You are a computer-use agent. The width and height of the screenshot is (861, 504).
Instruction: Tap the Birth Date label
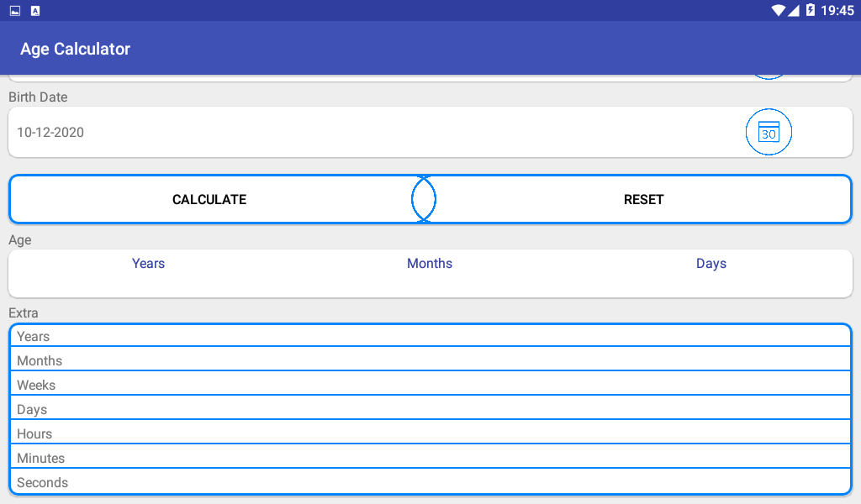[x=38, y=97]
